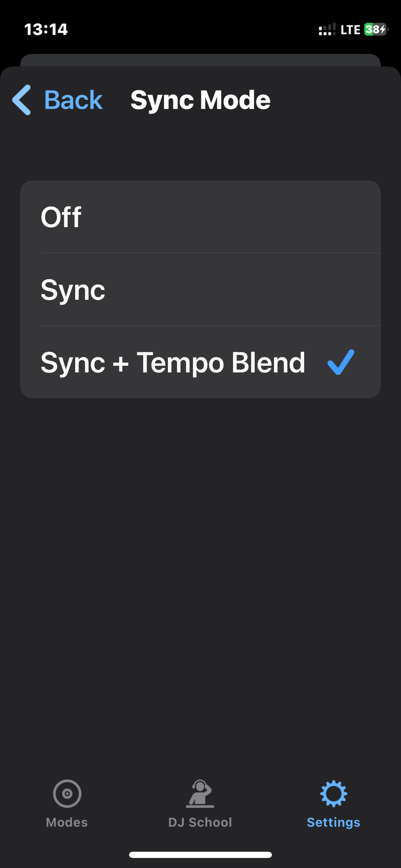
Task: Click the blue Settings gear icon
Action: (x=333, y=793)
